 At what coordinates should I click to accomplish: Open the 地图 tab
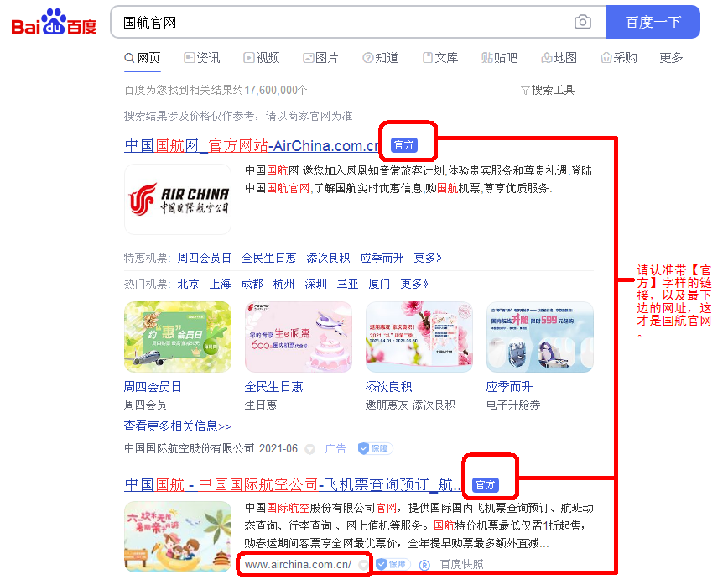(x=559, y=58)
